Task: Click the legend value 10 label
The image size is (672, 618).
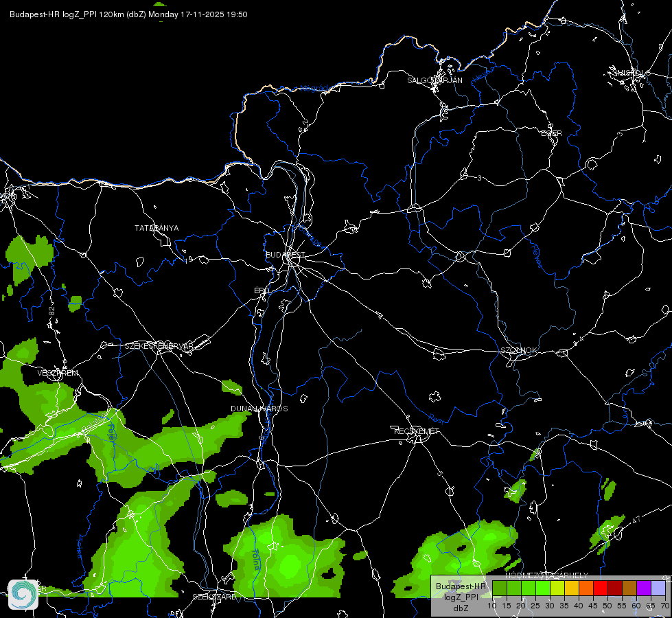Action: point(492,606)
